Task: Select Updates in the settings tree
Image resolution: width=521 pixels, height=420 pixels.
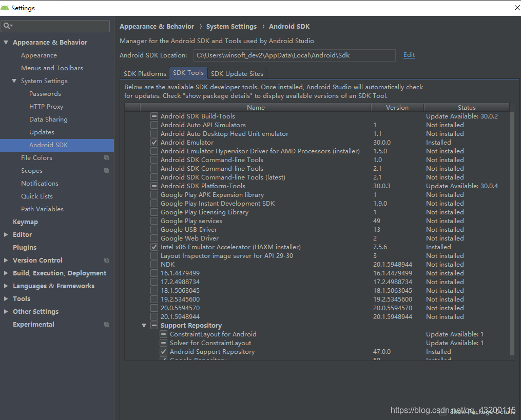Action: (x=42, y=132)
